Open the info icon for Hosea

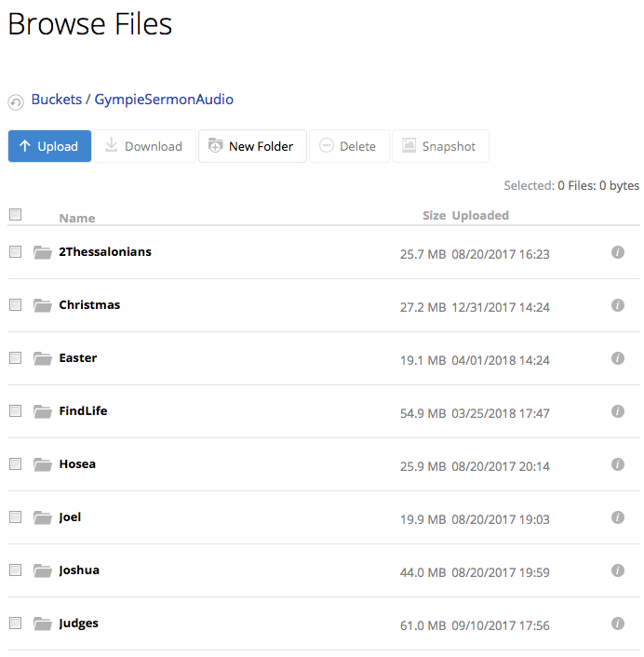click(x=618, y=464)
